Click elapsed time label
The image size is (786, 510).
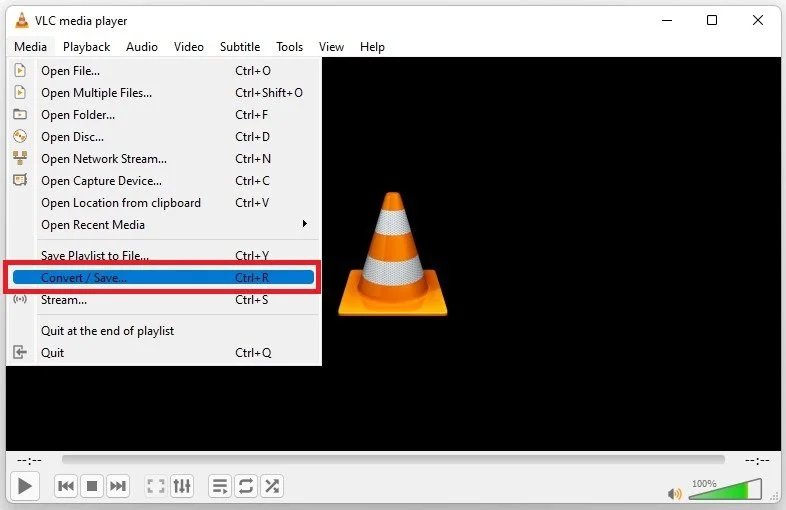(30, 460)
